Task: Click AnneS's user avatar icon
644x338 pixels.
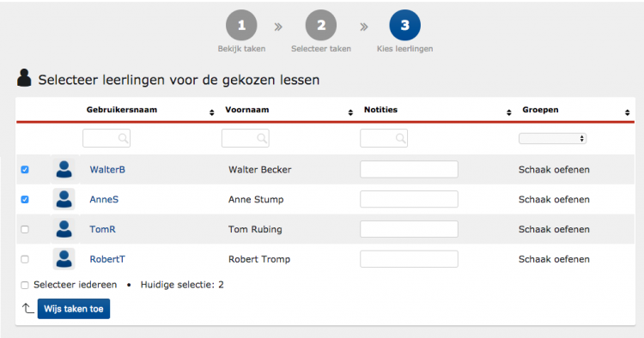Action: coord(64,199)
